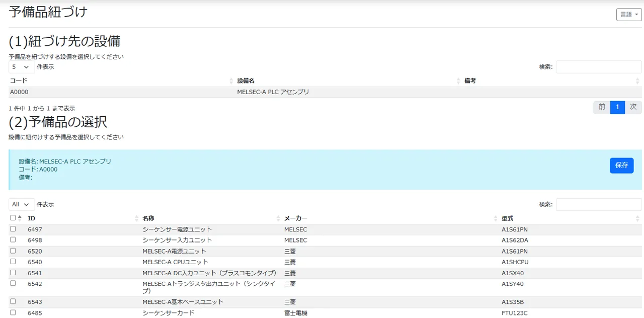Select the checkbox for MELSEC-A CPUユニット row
This screenshot has width=644, height=318.
tap(13, 262)
